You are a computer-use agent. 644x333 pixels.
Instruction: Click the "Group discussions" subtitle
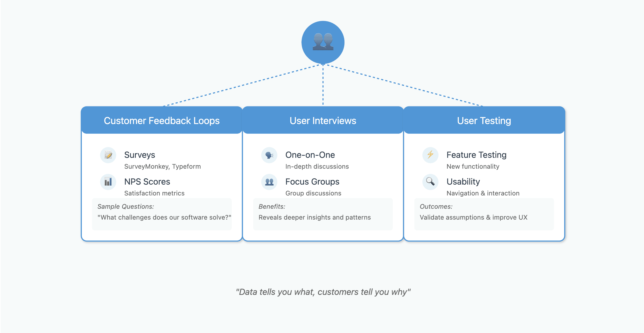pos(313,193)
